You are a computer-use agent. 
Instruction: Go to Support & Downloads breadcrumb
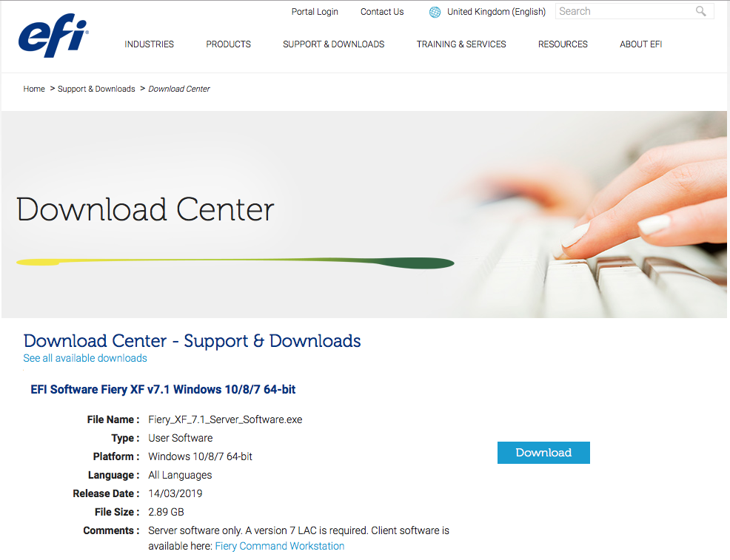pyautogui.click(x=96, y=89)
